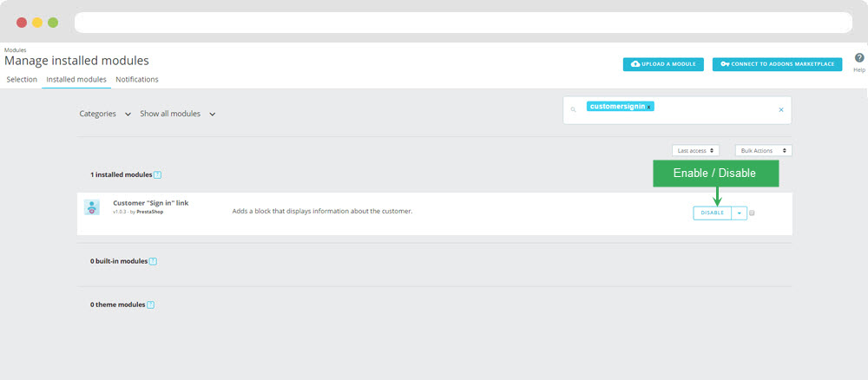Click the Modules breadcrumb link
Image resolution: width=868 pixels, height=380 pixels.
tap(15, 50)
